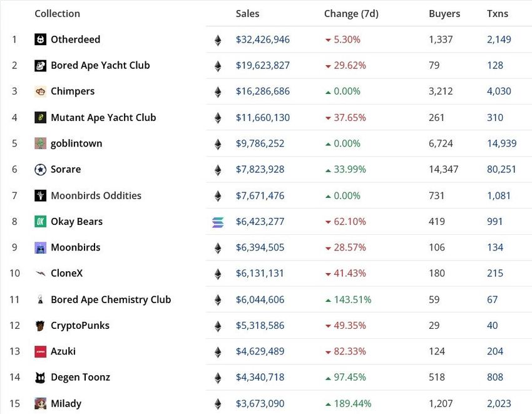This screenshot has width=532, height=414.
Task: Open the goblintown collection link
Action: (76, 143)
